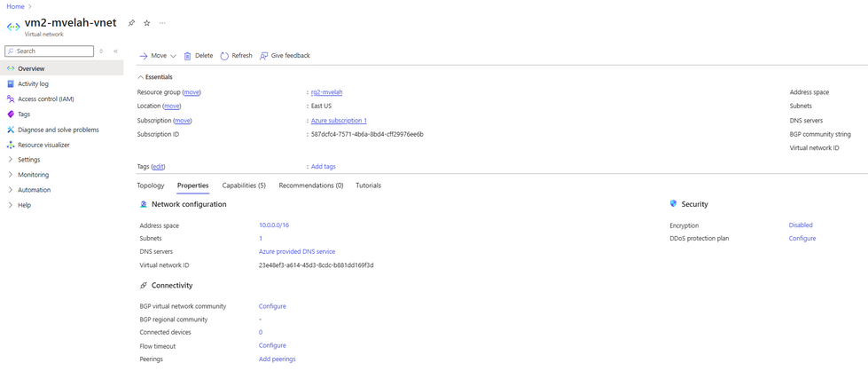The image size is (868, 371).
Task: Click the Delete trash icon
Action: click(188, 55)
